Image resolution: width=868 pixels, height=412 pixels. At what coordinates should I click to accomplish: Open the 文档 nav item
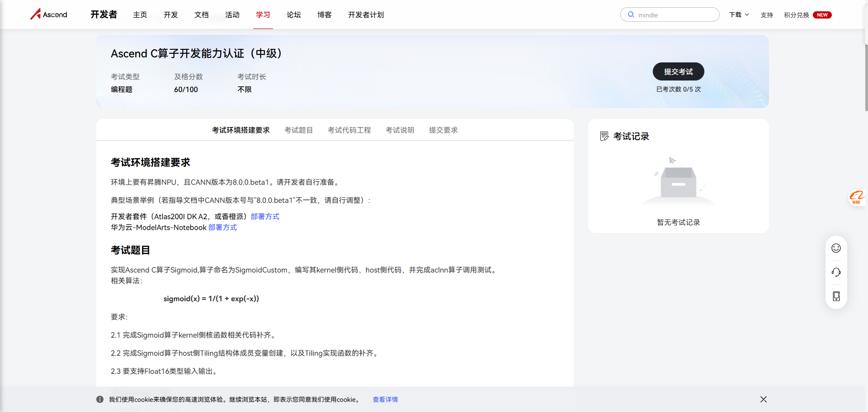(x=201, y=15)
